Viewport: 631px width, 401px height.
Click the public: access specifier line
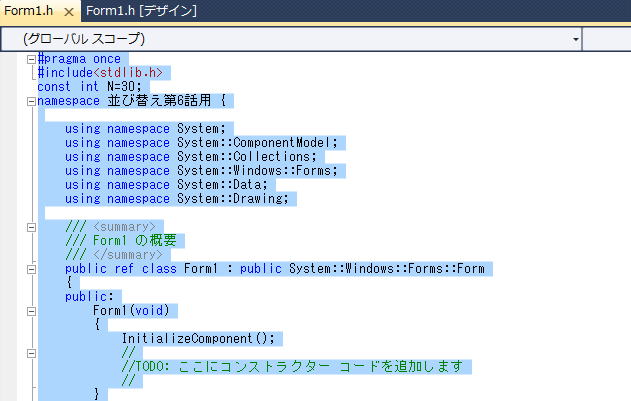click(x=89, y=297)
